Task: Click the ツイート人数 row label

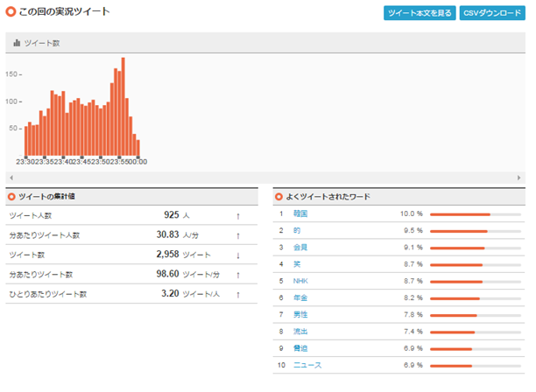Action: [31, 216]
